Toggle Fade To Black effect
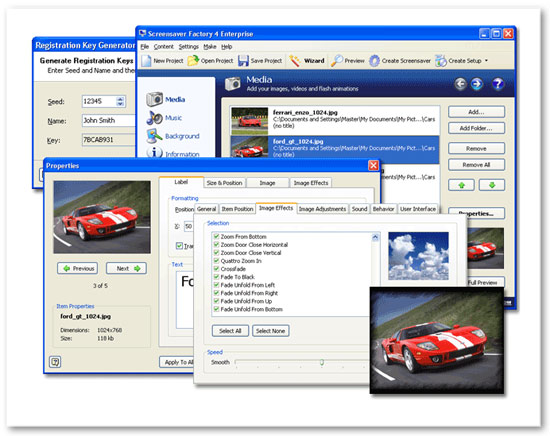This screenshot has width=550, height=436. 216,277
